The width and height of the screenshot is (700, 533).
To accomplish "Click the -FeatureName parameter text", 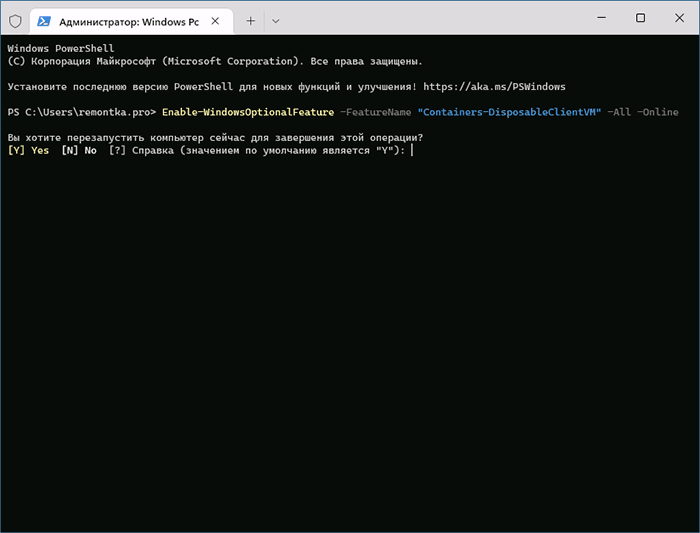I will point(375,112).
